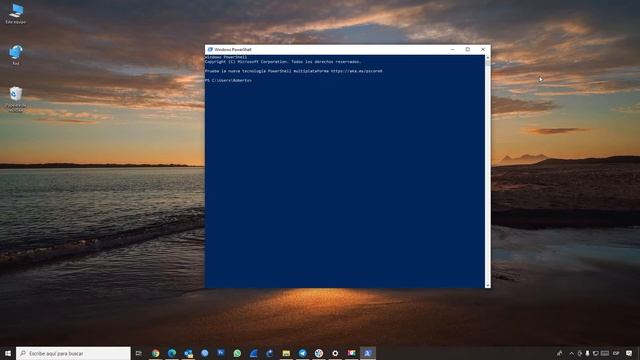The width and height of the screenshot is (640, 360).
Task: Open WhatsApp from the taskbar
Action: pyautogui.click(x=237, y=353)
